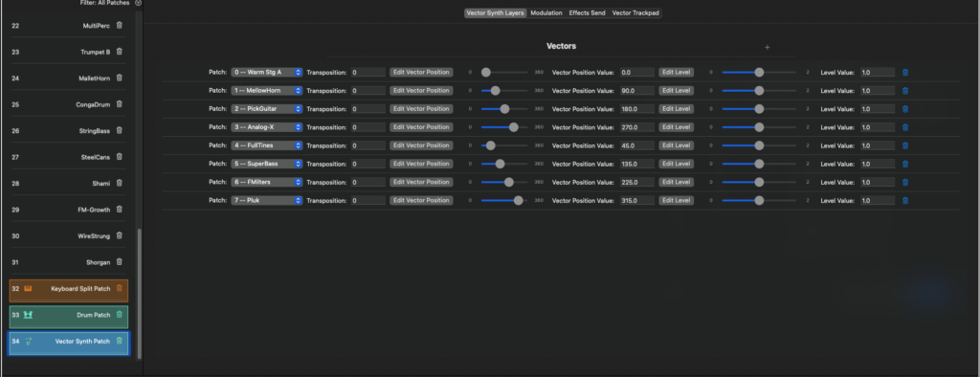The image size is (980, 377).
Task: Switch to the Modulation tab
Action: point(546,13)
